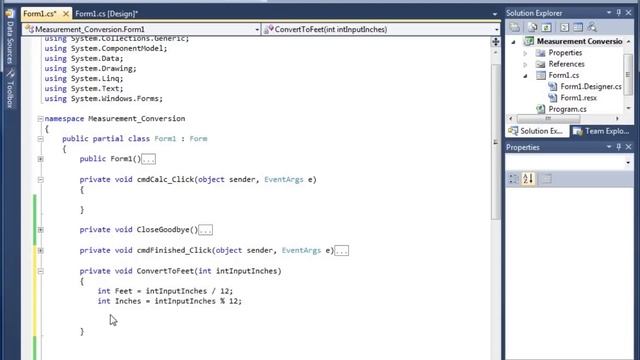Close the Form1.cs tab
This screenshot has width=640, height=360.
click(x=65, y=14)
